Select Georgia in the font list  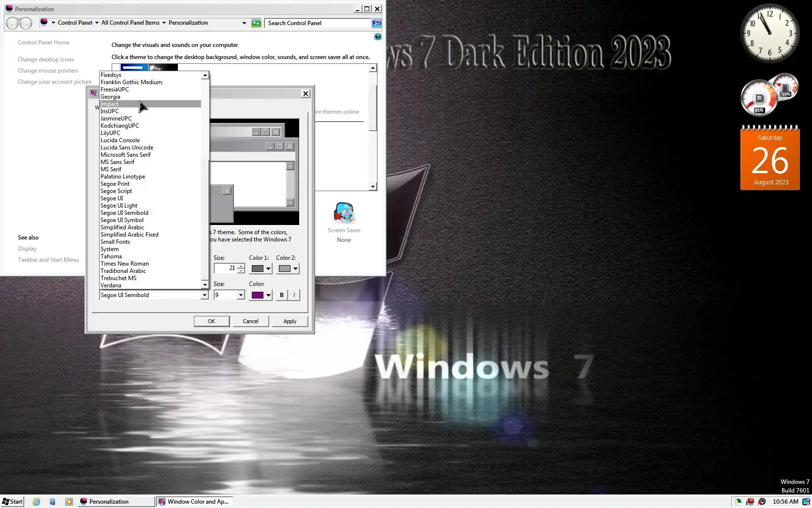(150, 97)
